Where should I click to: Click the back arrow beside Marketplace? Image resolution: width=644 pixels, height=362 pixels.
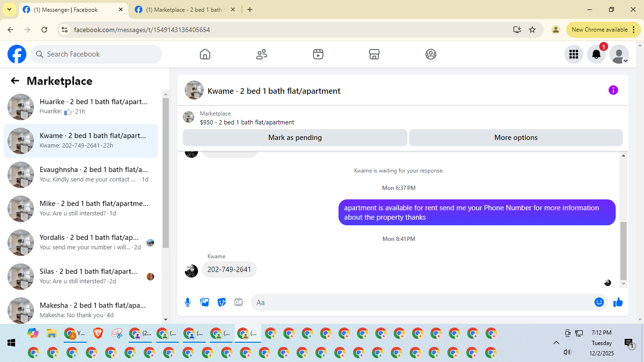point(15,81)
